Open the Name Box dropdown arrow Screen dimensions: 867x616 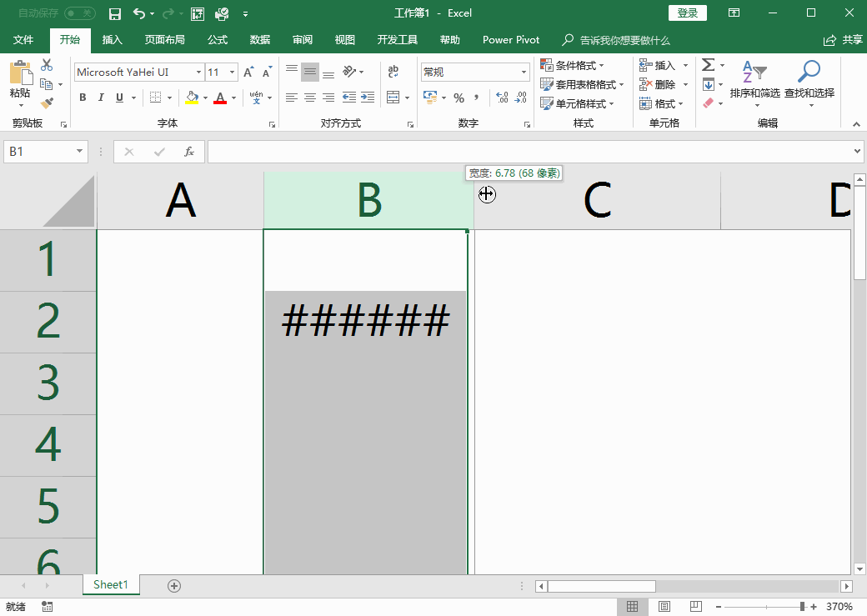80,152
